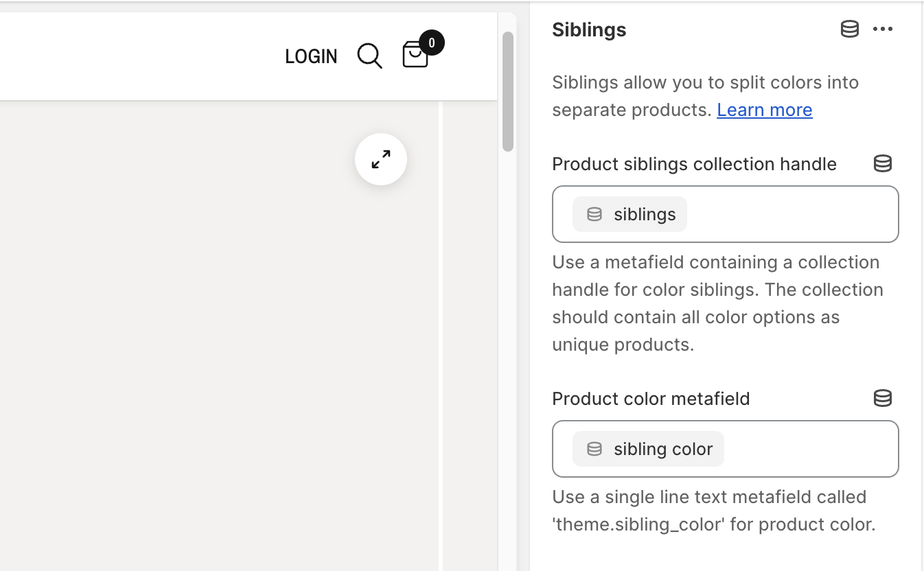Click the cart item count badge
Image resolution: width=924 pixels, height=571 pixels.
[x=431, y=42]
